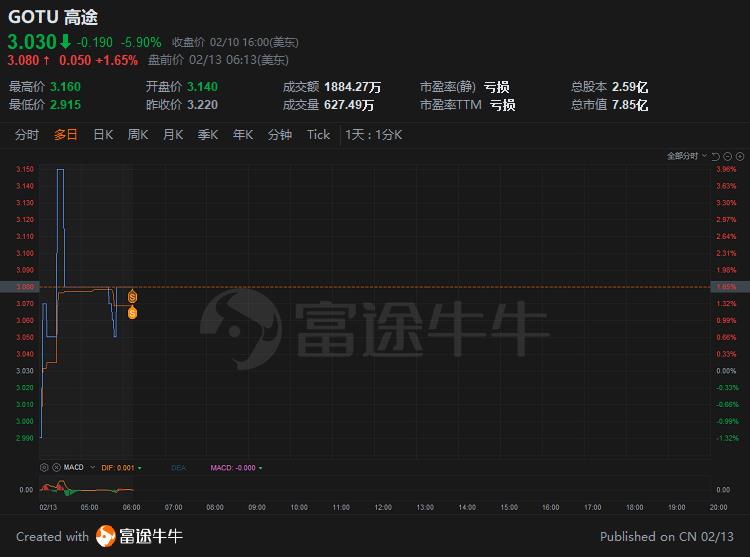Switch to the 分时 tab
Image resolution: width=750 pixels, height=557 pixels.
(27, 135)
